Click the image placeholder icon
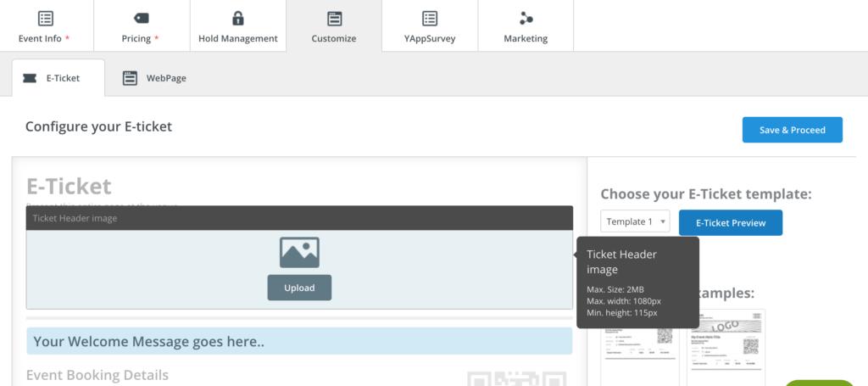Image resolution: width=868 pixels, height=386 pixels. (299, 252)
